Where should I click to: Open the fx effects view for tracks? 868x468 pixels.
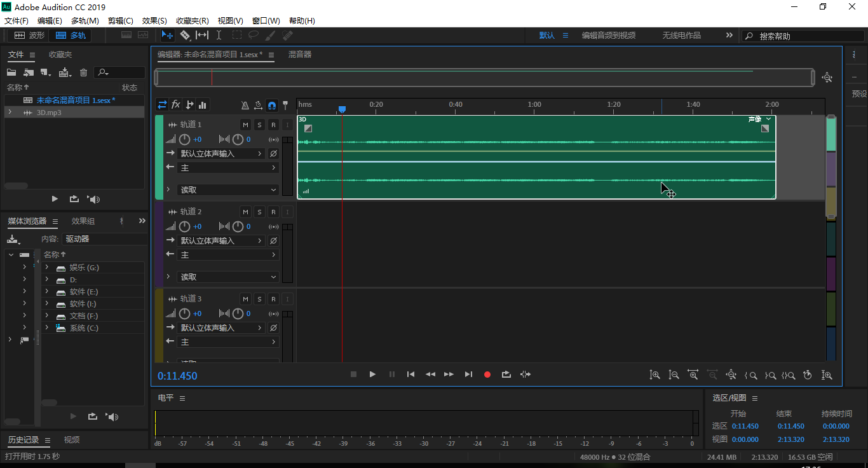click(176, 105)
